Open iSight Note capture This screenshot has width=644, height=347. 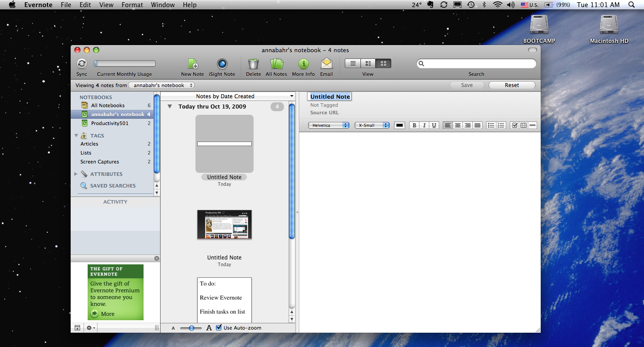point(222,64)
